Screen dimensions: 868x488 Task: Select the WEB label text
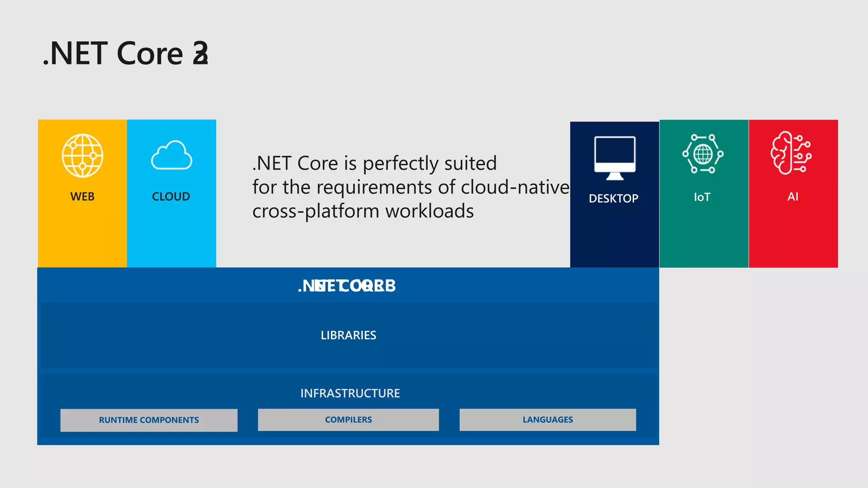82,197
